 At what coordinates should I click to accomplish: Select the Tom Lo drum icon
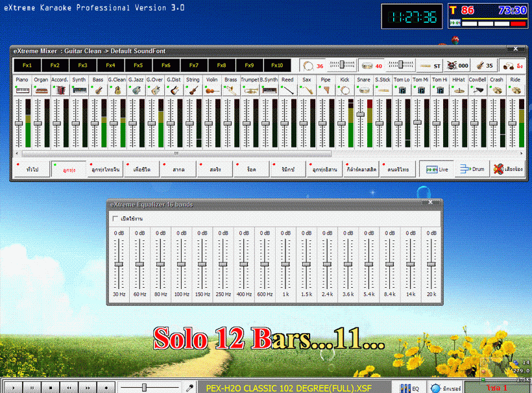(x=402, y=90)
